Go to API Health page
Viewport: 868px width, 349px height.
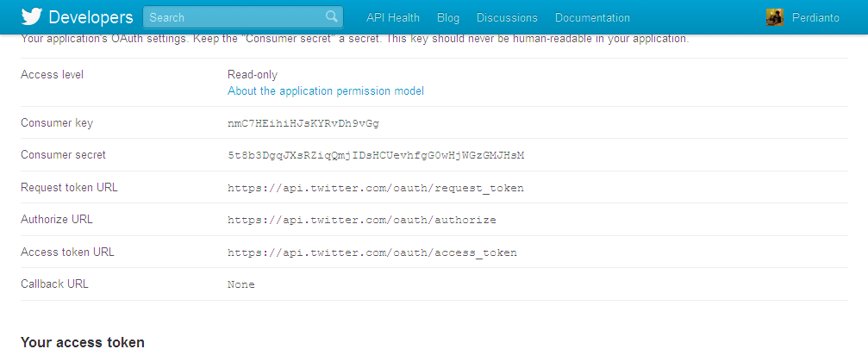[x=393, y=18]
